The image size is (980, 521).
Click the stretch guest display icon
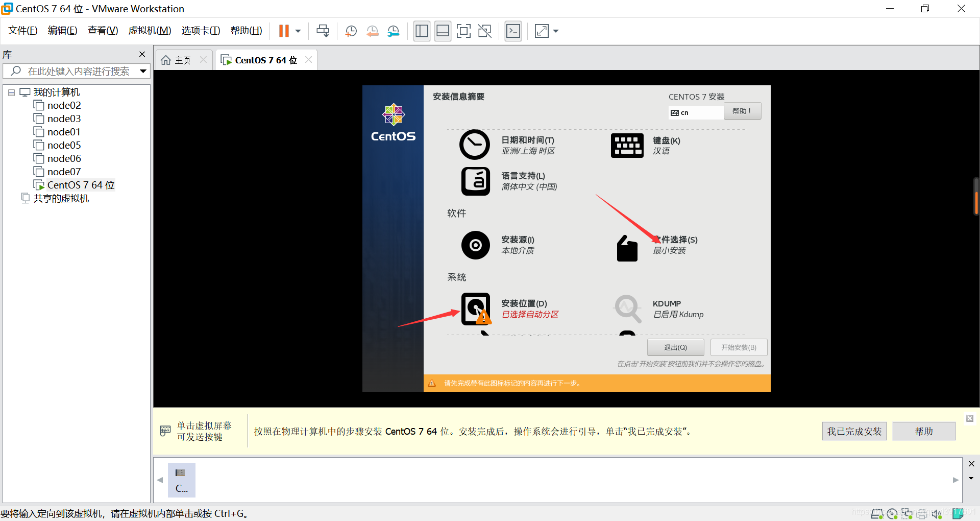tap(542, 31)
